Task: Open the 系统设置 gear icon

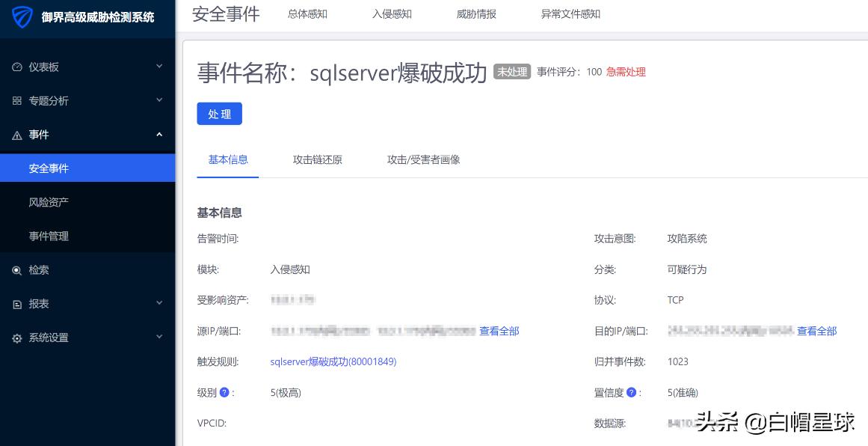Action: pyautogui.click(x=17, y=337)
